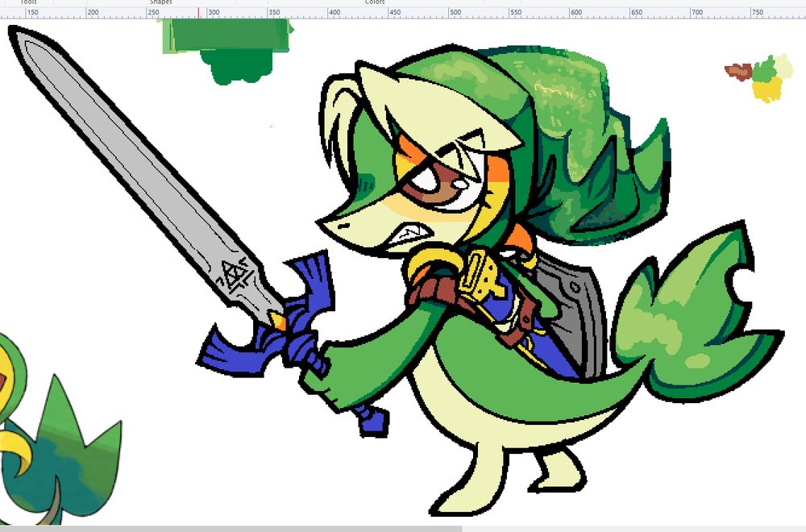Click the ruler mark labeled 250
Image resolution: width=806 pixels, height=532 pixels.
153,12
